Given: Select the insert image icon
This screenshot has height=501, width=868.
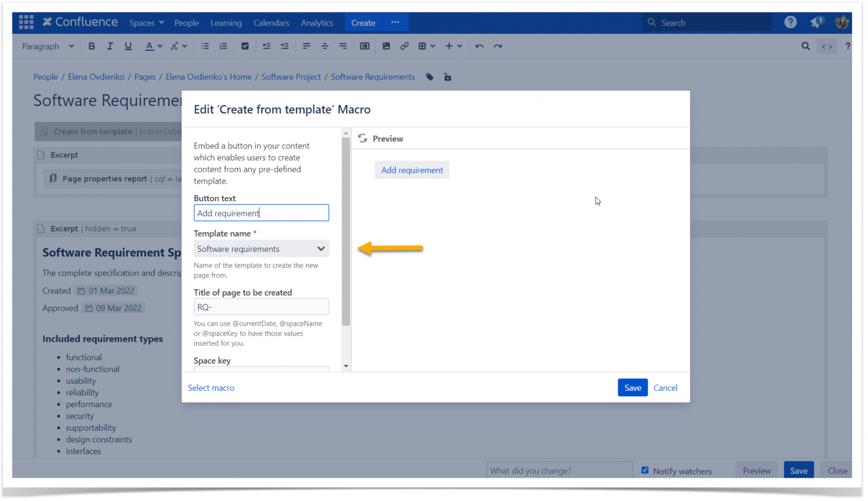Looking at the screenshot, I should [386, 46].
